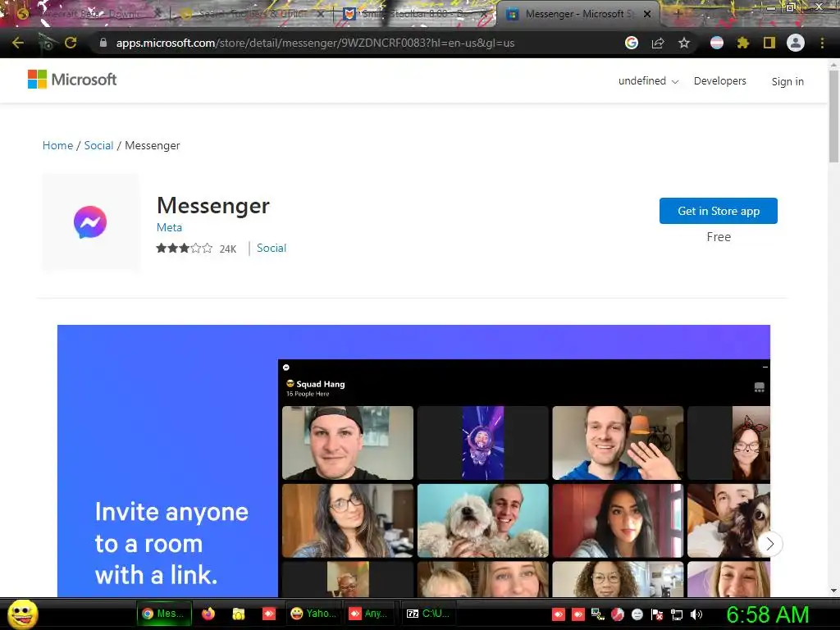
Task: Open the 'Any...' taskbar button
Action: [370, 614]
